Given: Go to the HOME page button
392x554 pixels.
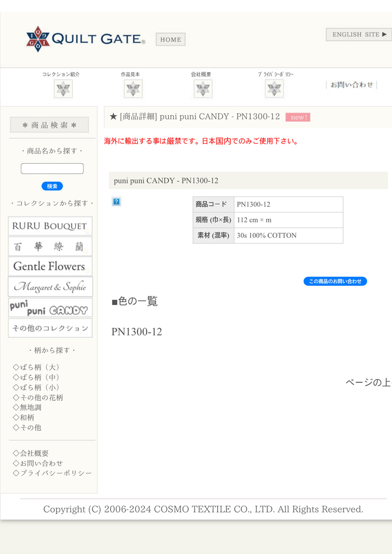Looking at the screenshot, I should click(171, 40).
